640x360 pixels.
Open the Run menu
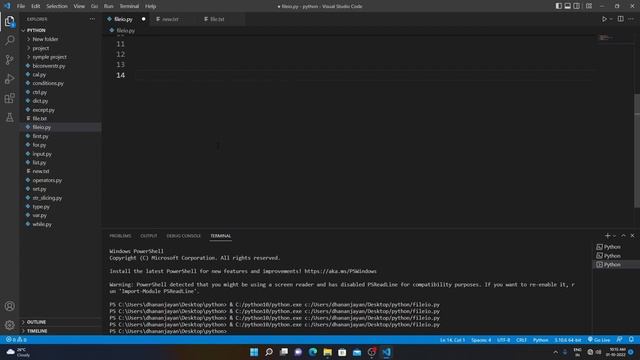[x=109, y=6]
